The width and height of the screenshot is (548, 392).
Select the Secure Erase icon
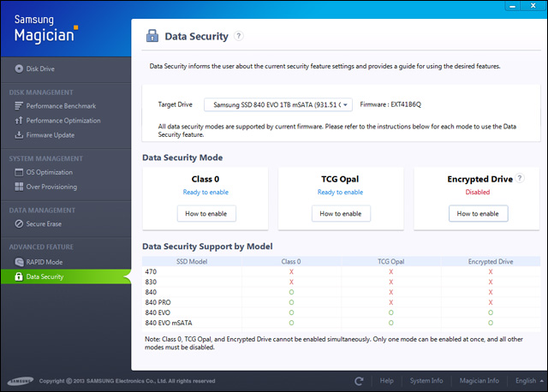tap(19, 224)
